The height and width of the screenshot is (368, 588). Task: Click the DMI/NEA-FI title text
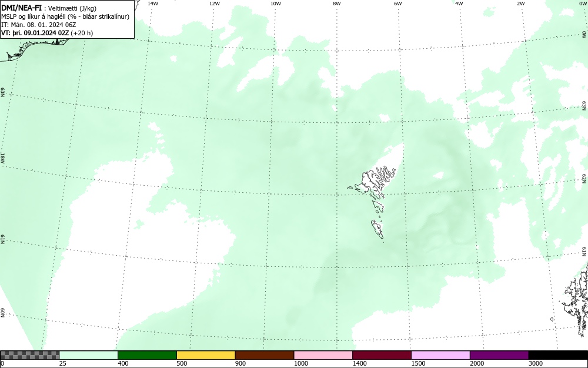click(21, 8)
